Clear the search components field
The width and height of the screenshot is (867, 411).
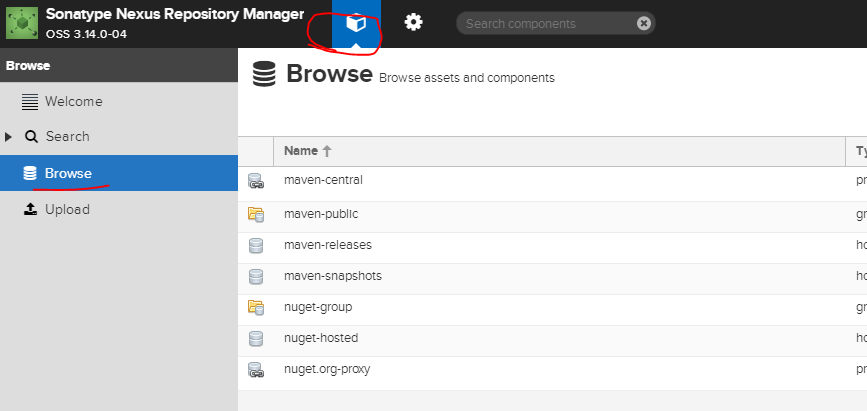(643, 23)
